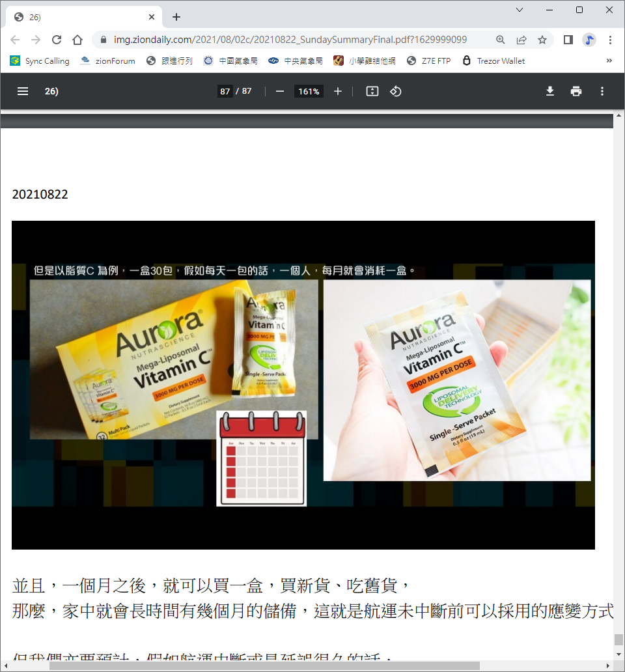The height and width of the screenshot is (672, 625).
Task: Open browser zoom magnifier in address bar
Action: click(501, 40)
